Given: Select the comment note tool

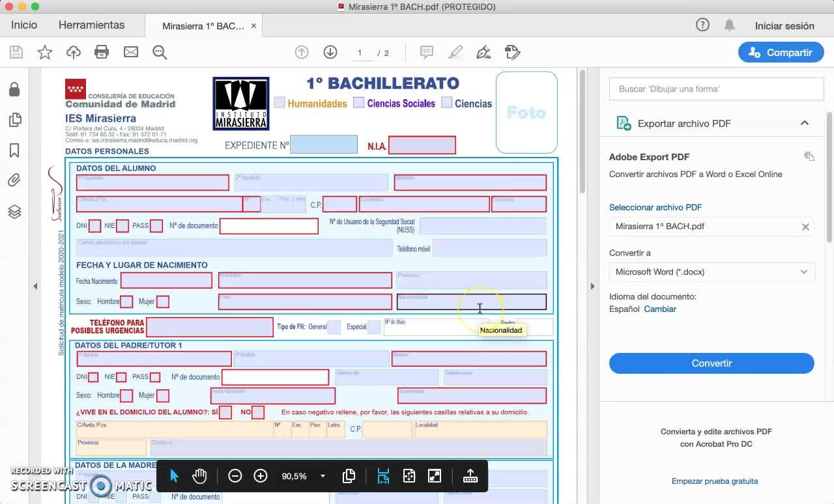Looking at the screenshot, I should [x=427, y=53].
